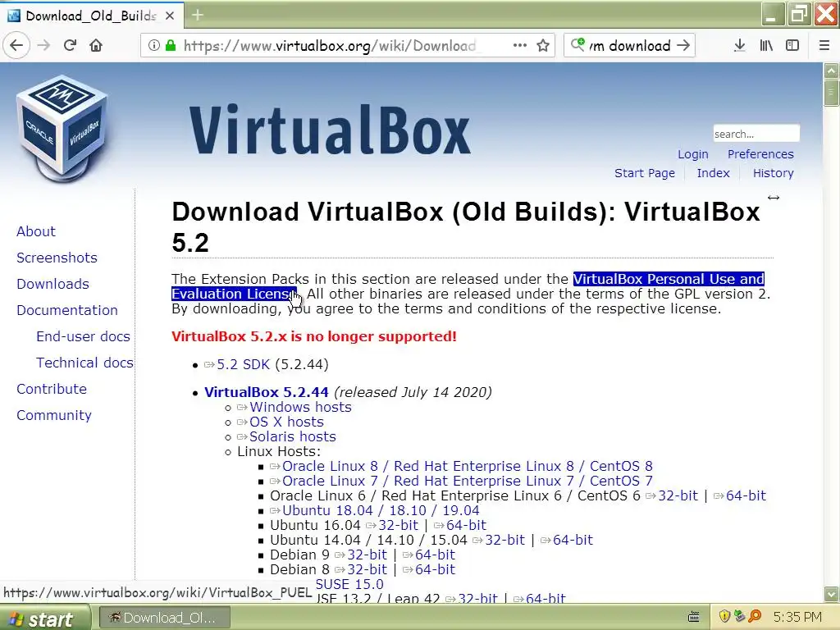
Task: Select the Download_Old_Builds browser tab
Action: (92, 16)
